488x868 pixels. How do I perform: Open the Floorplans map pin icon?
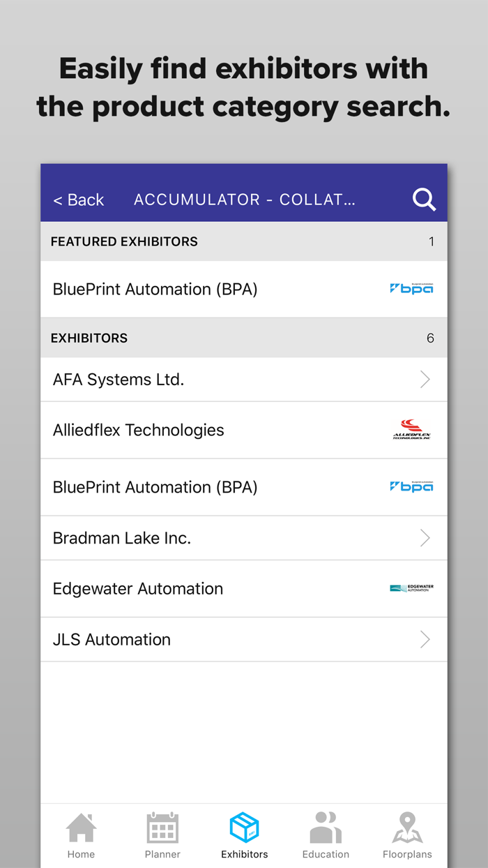pos(407,828)
